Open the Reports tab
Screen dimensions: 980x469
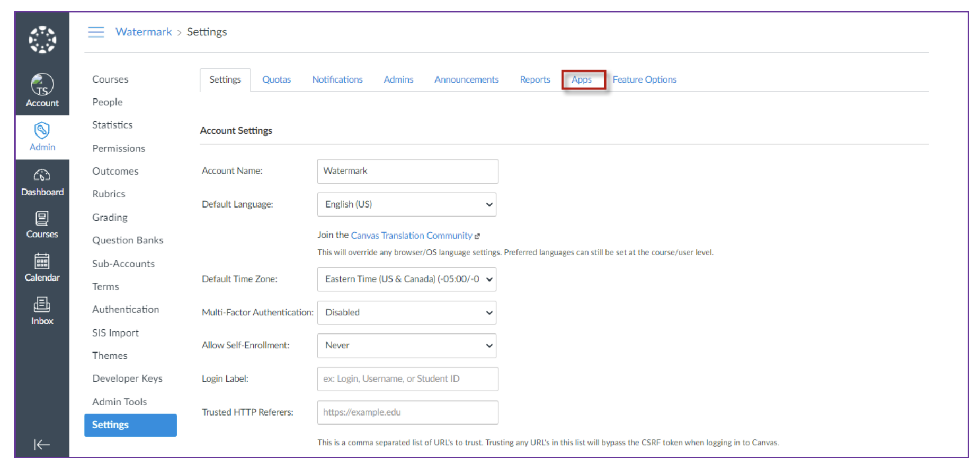click(535, 79)
